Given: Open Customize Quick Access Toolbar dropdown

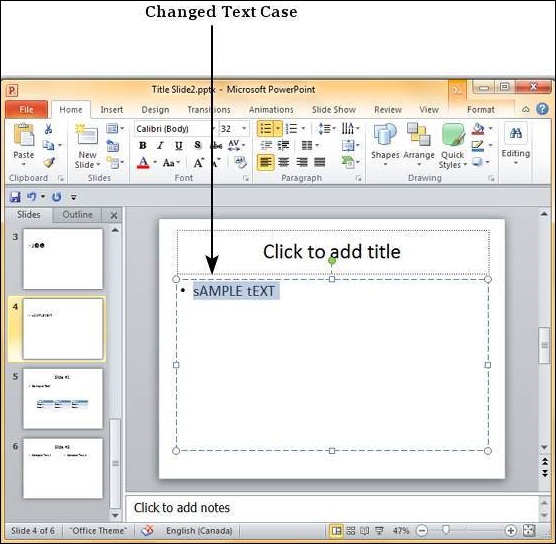Looking at the screenshot, I should coord(73,197).
